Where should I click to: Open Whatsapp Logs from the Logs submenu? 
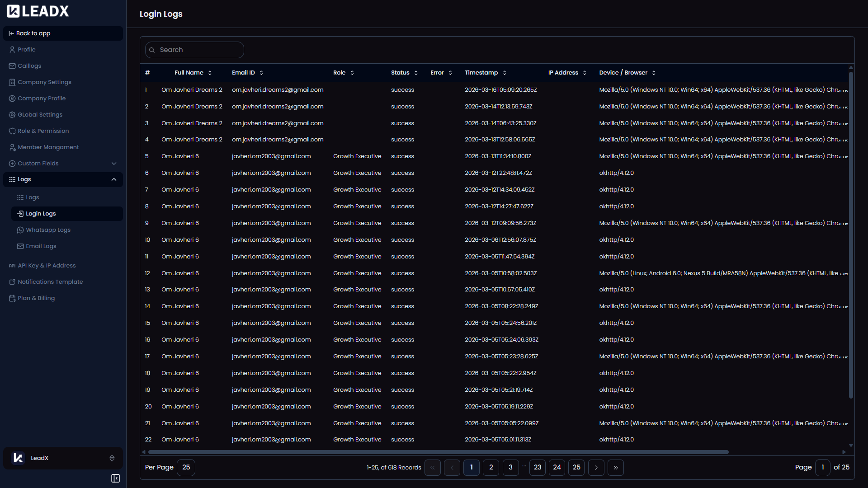coord(48,230)
